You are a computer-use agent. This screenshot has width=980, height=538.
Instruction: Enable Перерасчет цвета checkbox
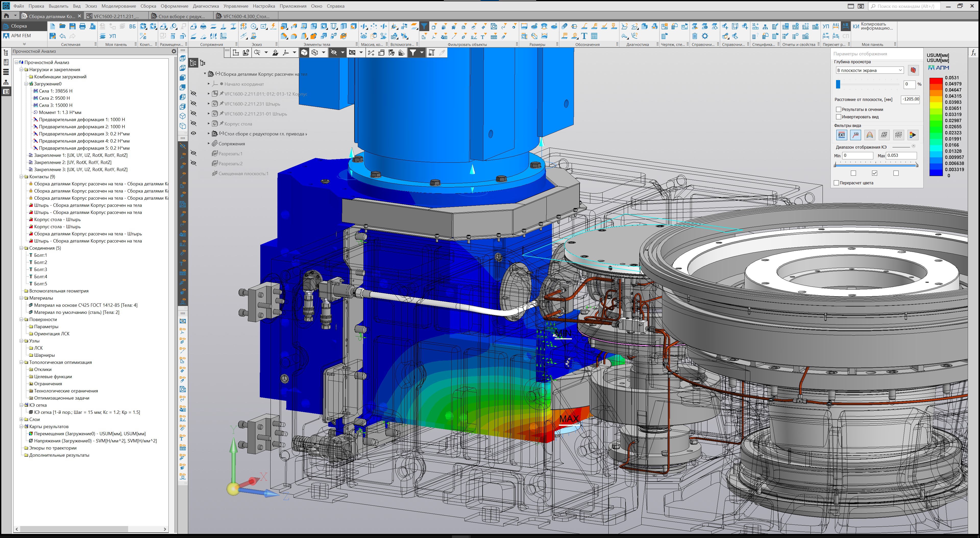pos(836,183)
